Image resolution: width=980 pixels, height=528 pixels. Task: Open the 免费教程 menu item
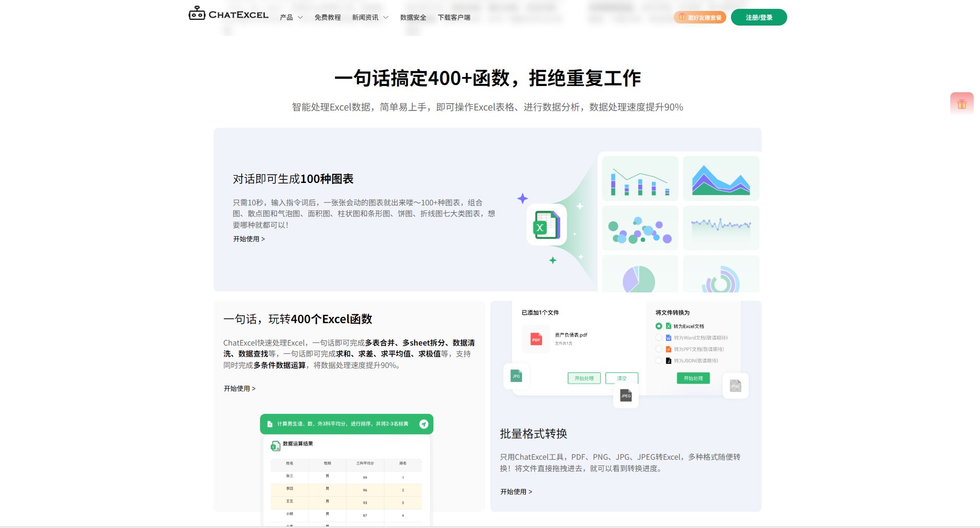[x=327, y=18]
